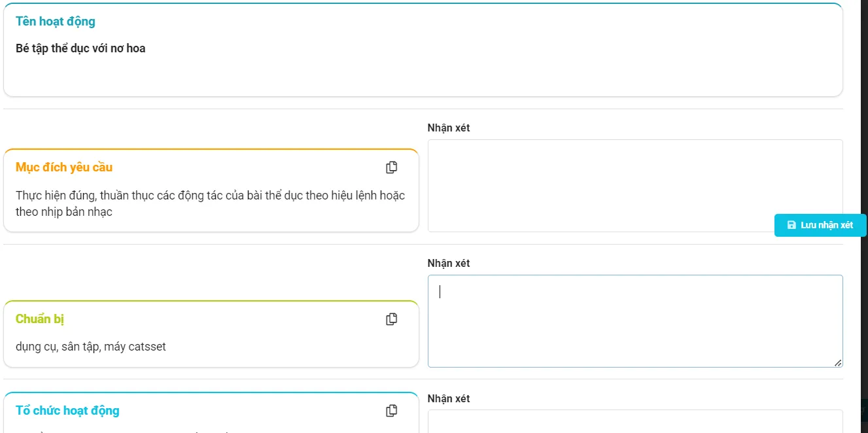The width and height of the screenshot is (868, 433).
Task: Click the Tên hoạt động heading
Action: coord(56,22)
